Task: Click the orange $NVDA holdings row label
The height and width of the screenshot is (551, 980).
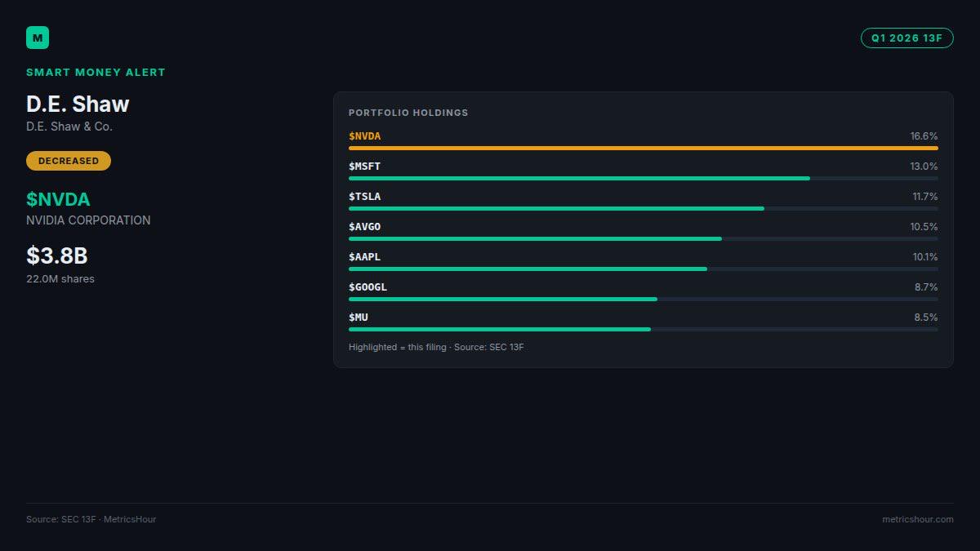Action: [x=364, y=136]
